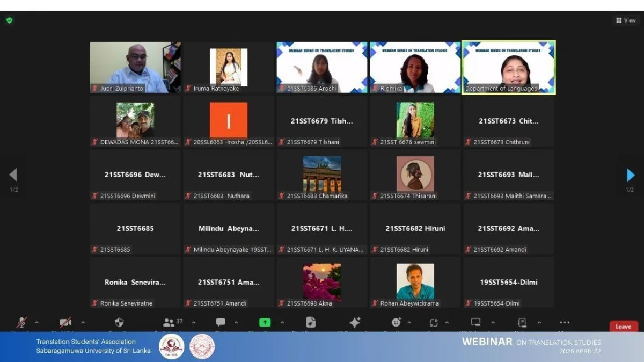Viewport: 644px width, 362px height.
Task: Go to next gallery page arrow
Action: coord(631,175)
